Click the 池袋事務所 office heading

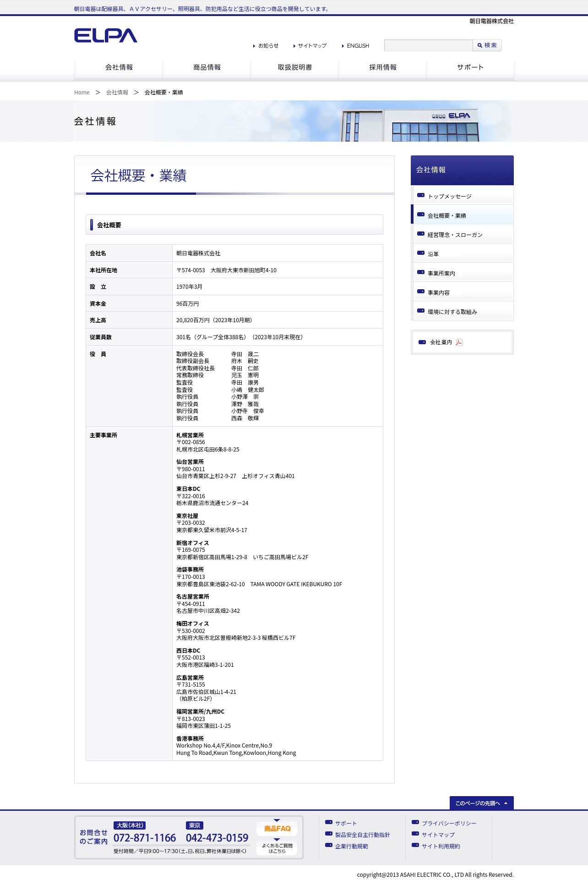click(190, 570)
